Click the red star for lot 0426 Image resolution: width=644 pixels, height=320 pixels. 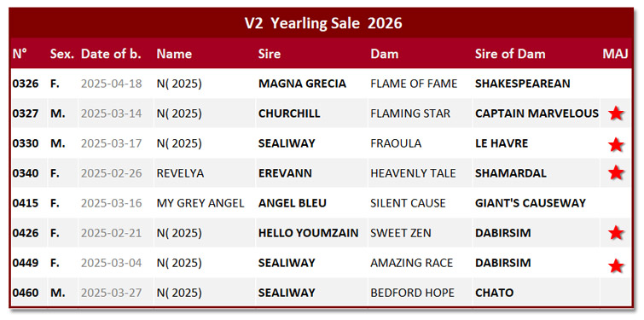point(616,233)
